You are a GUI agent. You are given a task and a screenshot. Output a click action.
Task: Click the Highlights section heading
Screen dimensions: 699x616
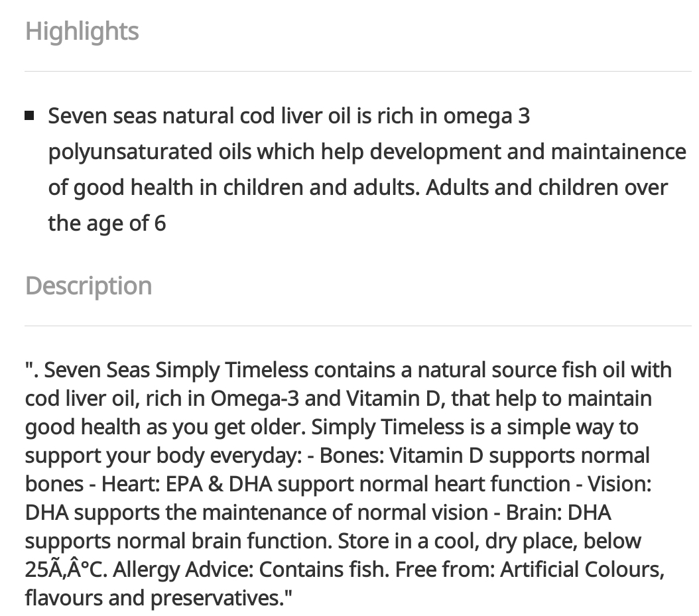click(82, 31)
